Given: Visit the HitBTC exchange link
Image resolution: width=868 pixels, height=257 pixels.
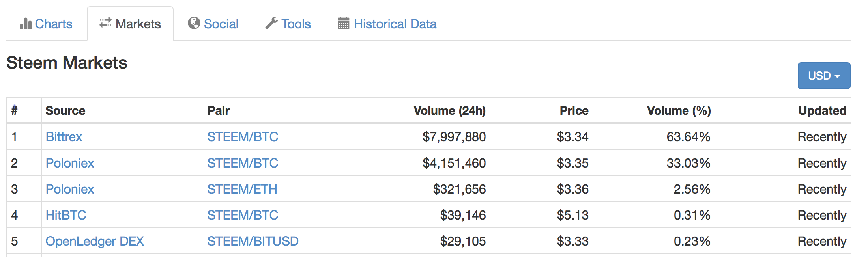Looking at the screenshot, I should [66, 215].
